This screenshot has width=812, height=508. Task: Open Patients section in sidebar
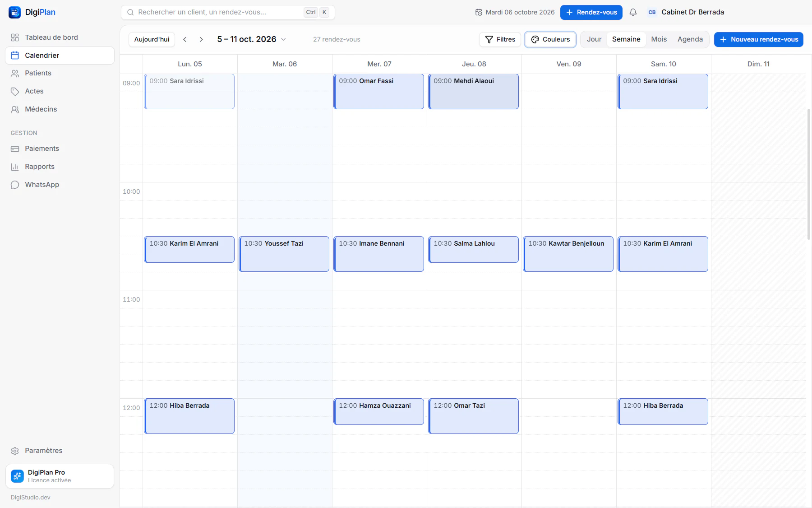[60, 73]
